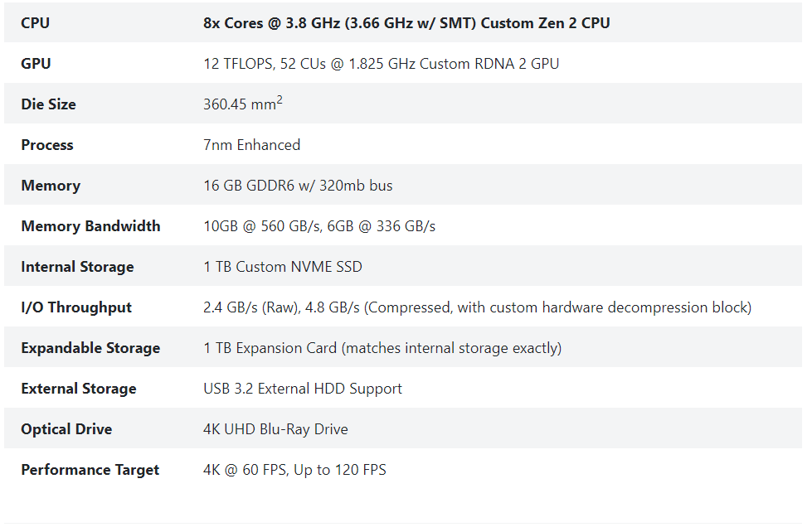812x532 pixels.
Task: Click the Performance Target label
Action: 90,470
